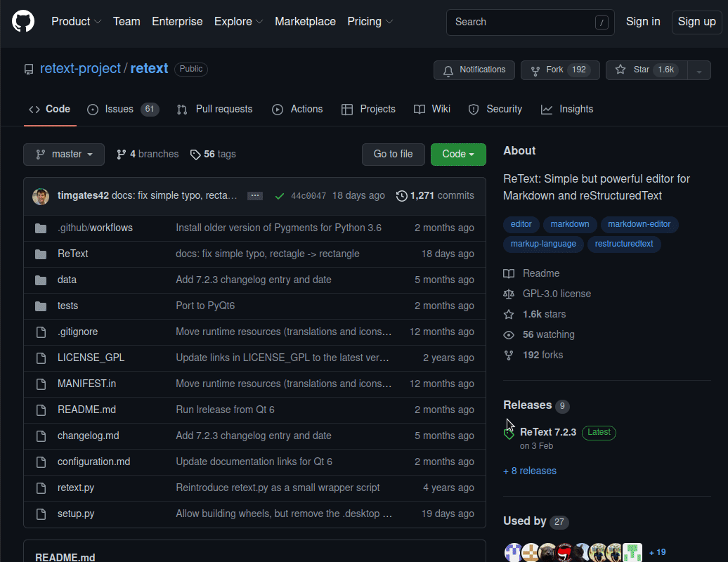
Task: Open the changelog.md file
Action: coord(89,436)
